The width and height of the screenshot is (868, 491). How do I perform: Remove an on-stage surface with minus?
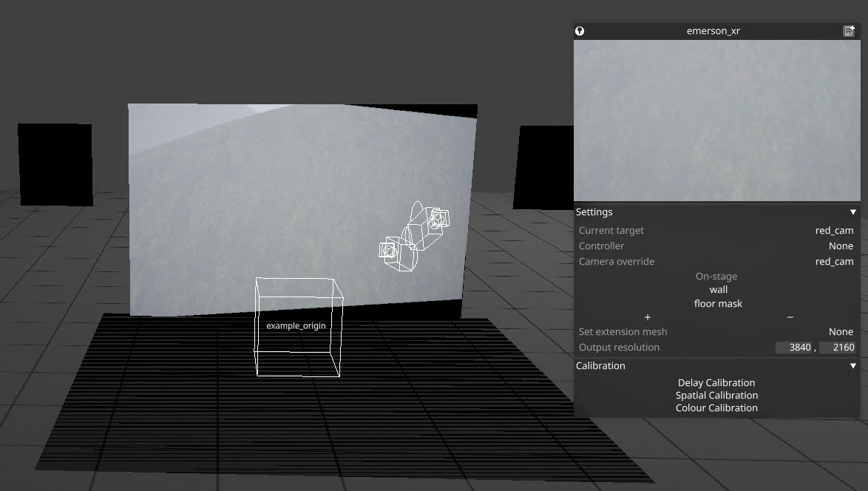[x=790, y=317]
